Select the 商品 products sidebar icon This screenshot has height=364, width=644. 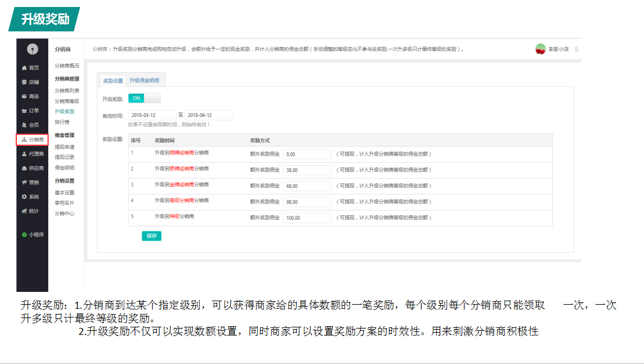click(x=24, y=97)
